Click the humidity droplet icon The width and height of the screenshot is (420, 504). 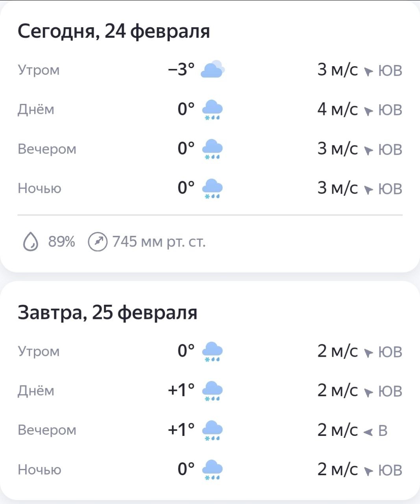tap(31, 241)
